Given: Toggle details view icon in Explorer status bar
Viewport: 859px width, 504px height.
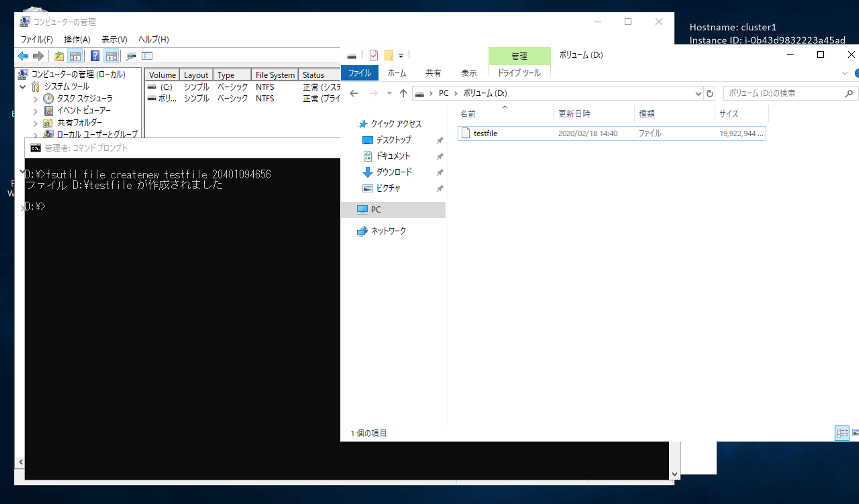Looking at the screenshot, I should tap(842, 433).
